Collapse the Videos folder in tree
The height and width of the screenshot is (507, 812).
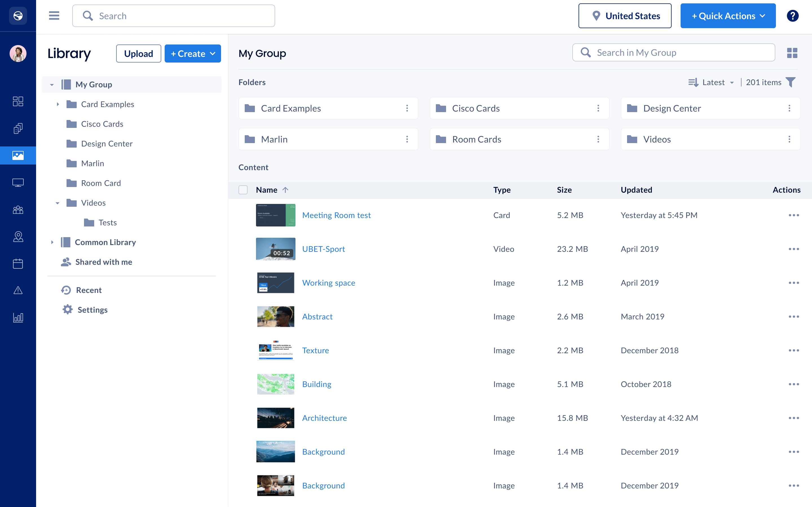(x=58, y=203)
